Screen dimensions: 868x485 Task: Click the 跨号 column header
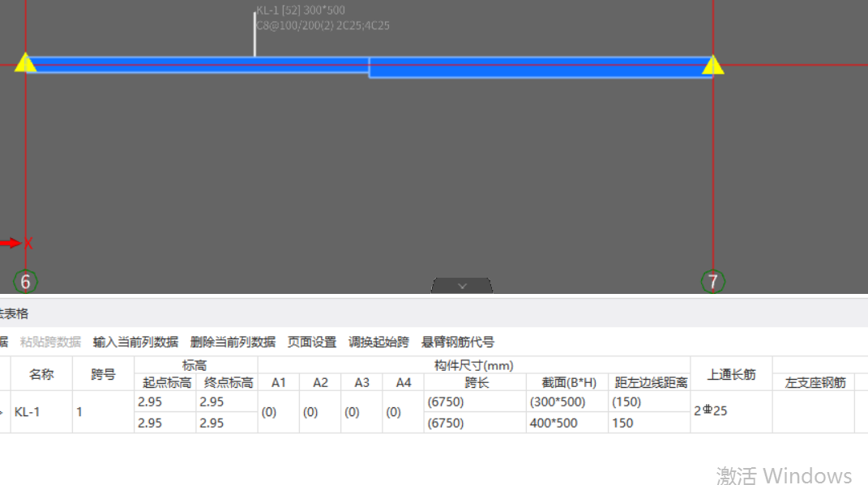coord(103,374)
